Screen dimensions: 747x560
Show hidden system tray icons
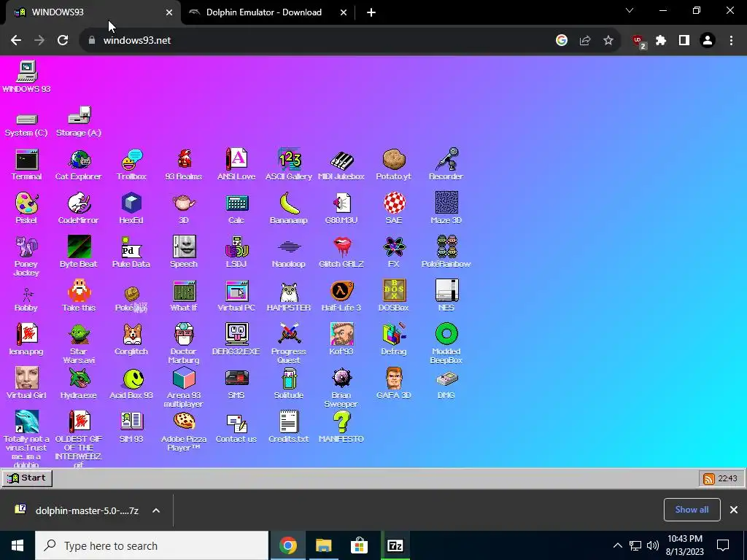pyautogui.click(x=617, y=545)
